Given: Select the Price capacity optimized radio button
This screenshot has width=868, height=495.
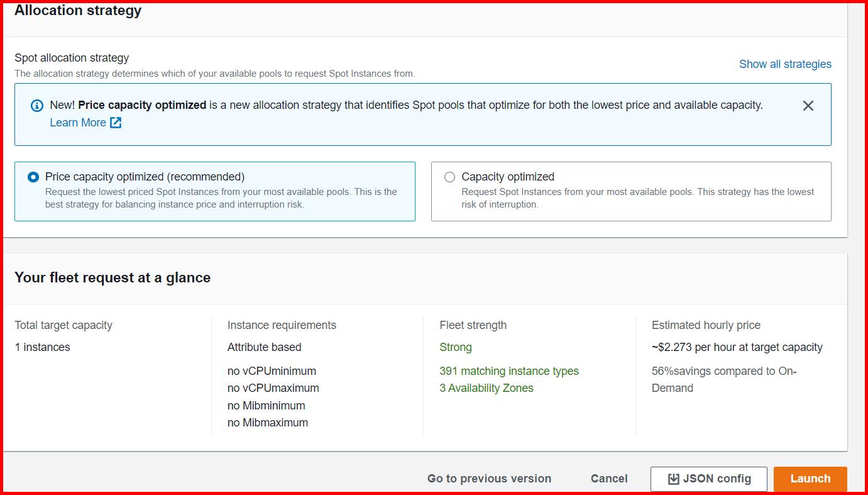Looking at the screenshot, I should pos(33,177).
